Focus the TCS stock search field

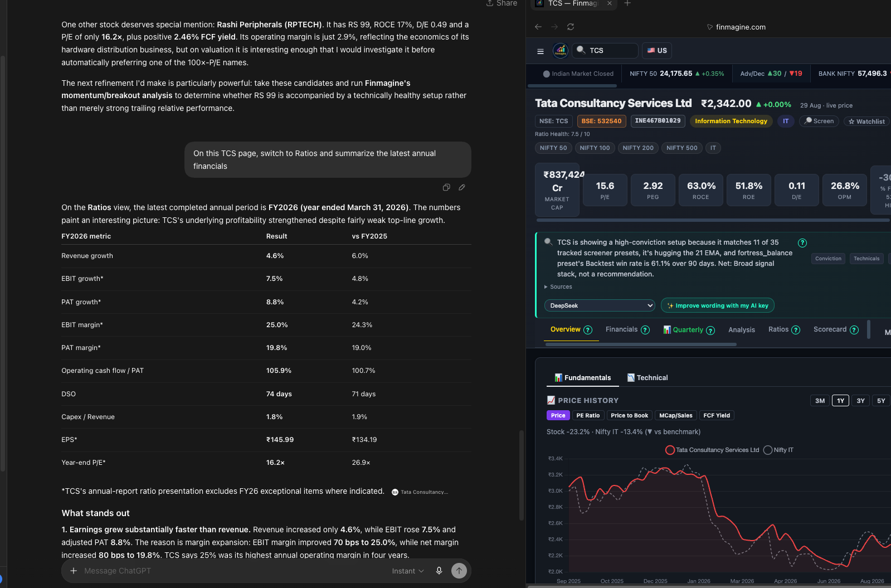[605, 51]
